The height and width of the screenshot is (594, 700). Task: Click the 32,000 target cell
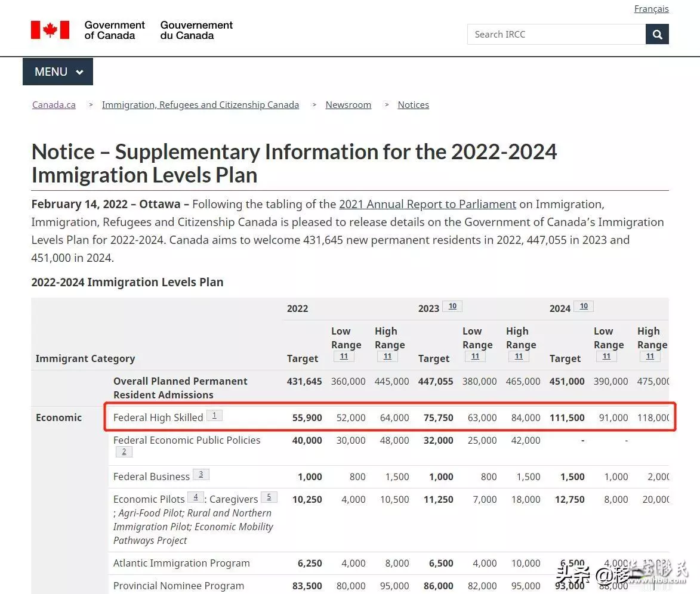tap(439, 441)
